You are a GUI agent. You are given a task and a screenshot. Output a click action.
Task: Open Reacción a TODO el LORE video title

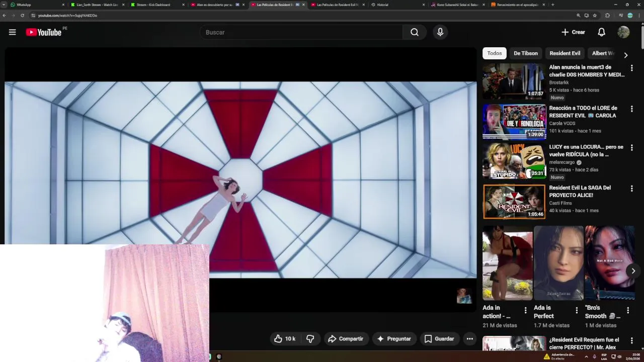coord(583,112)
